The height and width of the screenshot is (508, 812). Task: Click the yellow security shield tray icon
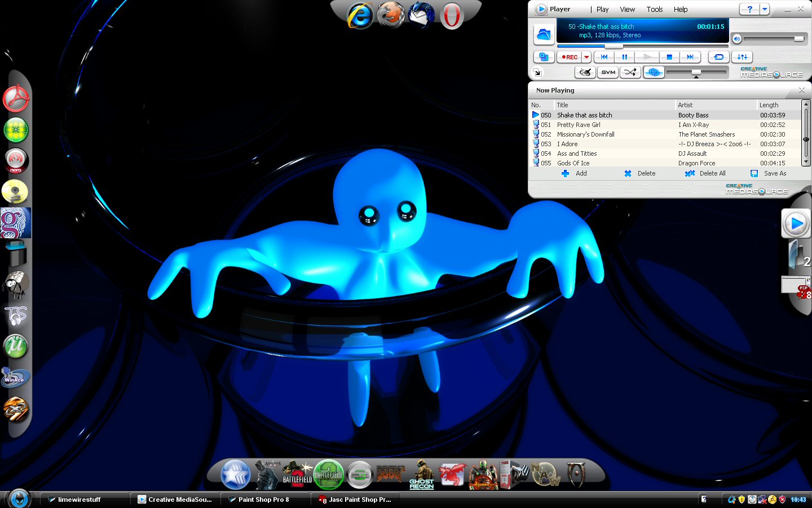coord(742,500)
